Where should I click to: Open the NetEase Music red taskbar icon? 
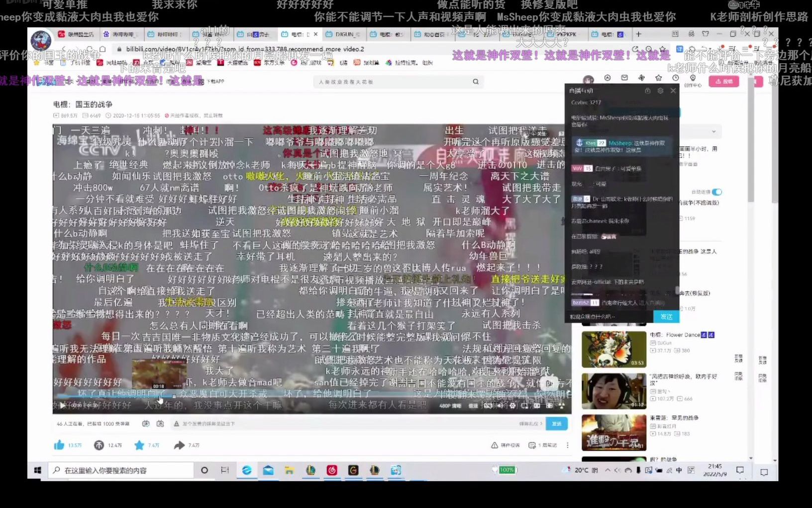click(332, 470)
